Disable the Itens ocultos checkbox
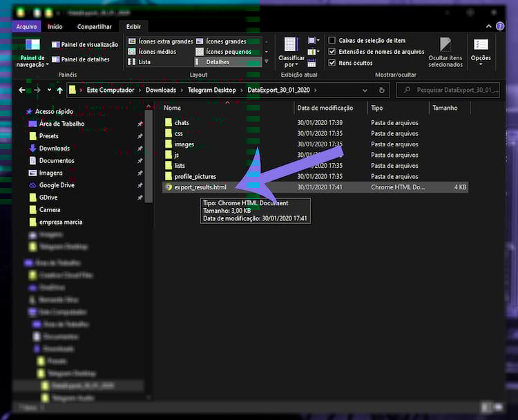Image resolution: width=518 pixels, height=420 pixels. (332, 63)
